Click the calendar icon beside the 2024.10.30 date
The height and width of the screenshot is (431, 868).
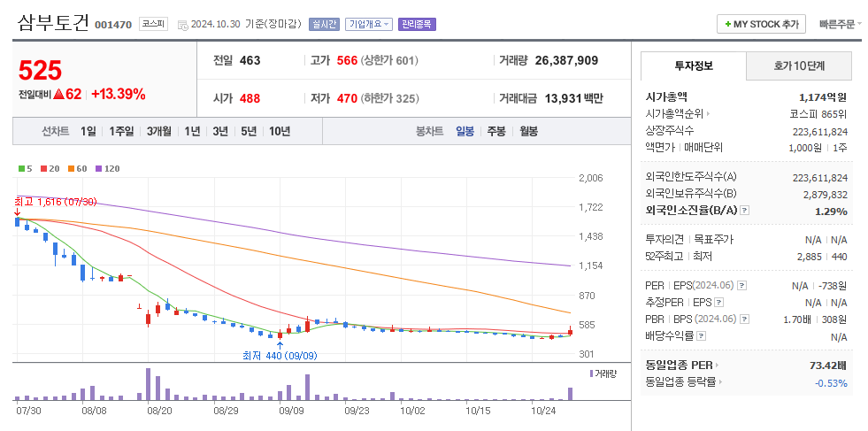[x=182, y=25]
